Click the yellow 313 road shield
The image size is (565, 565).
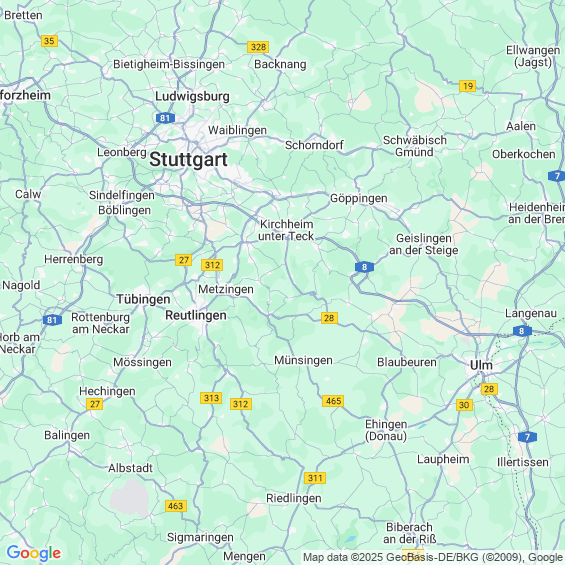tap(211, 398)
